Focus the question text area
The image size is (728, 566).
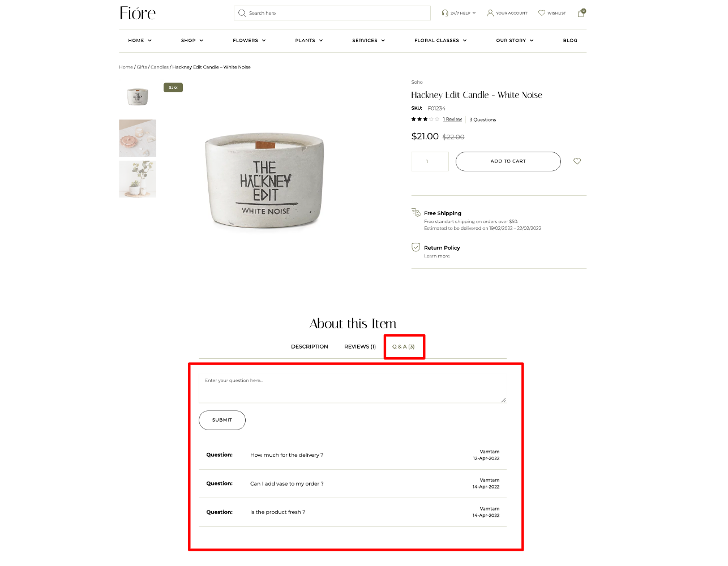(352, 388)
